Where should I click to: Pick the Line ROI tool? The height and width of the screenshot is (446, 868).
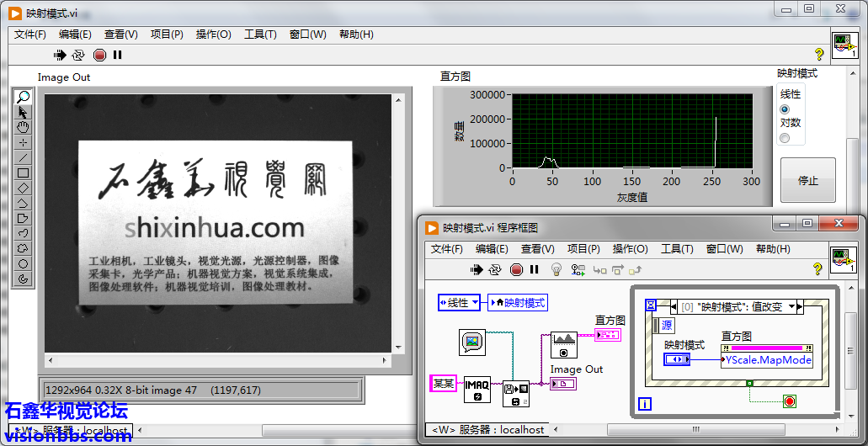coord(23,157)
